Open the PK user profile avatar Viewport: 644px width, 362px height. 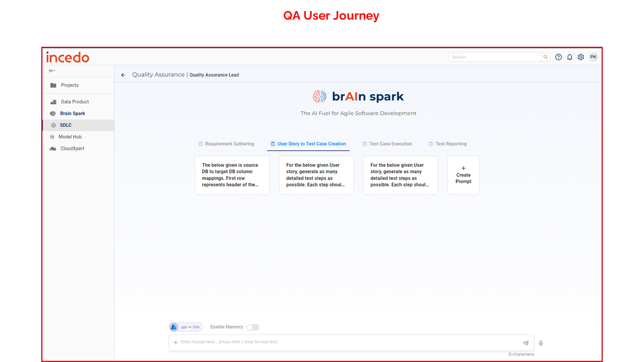tap(593, 57)
